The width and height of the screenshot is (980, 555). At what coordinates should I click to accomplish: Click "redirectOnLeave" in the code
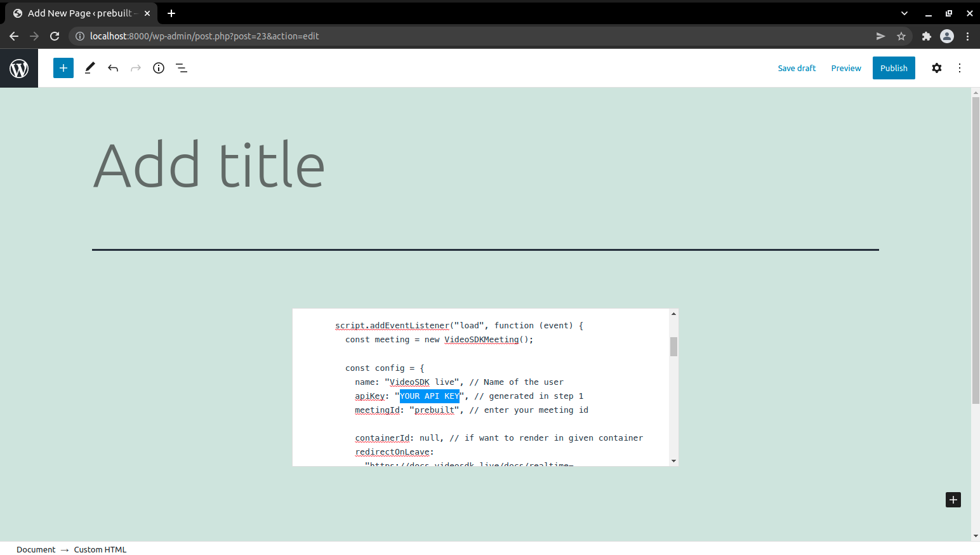coord(392,452)
